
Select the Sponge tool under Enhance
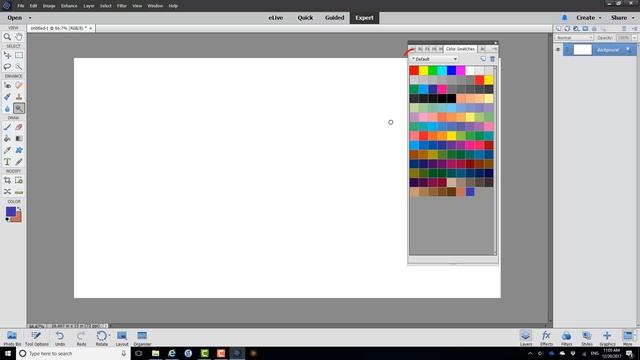(x=19, y=109)
